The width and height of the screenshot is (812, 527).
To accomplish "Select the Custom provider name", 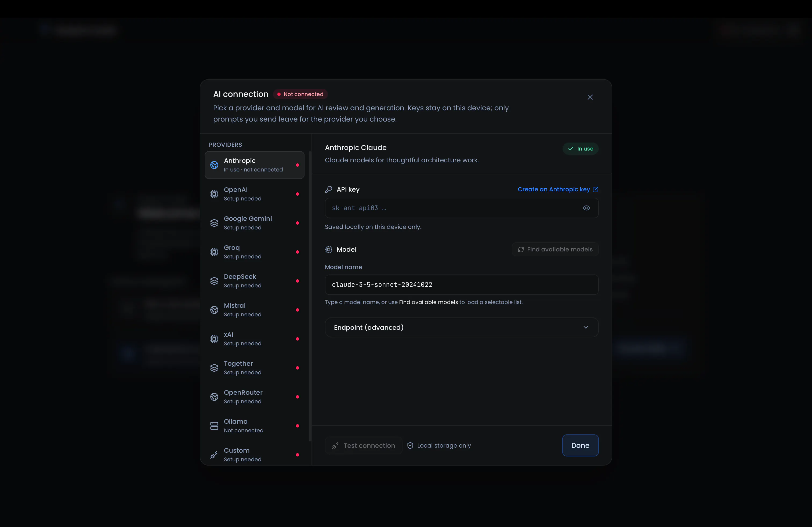I will click(237, 451).
